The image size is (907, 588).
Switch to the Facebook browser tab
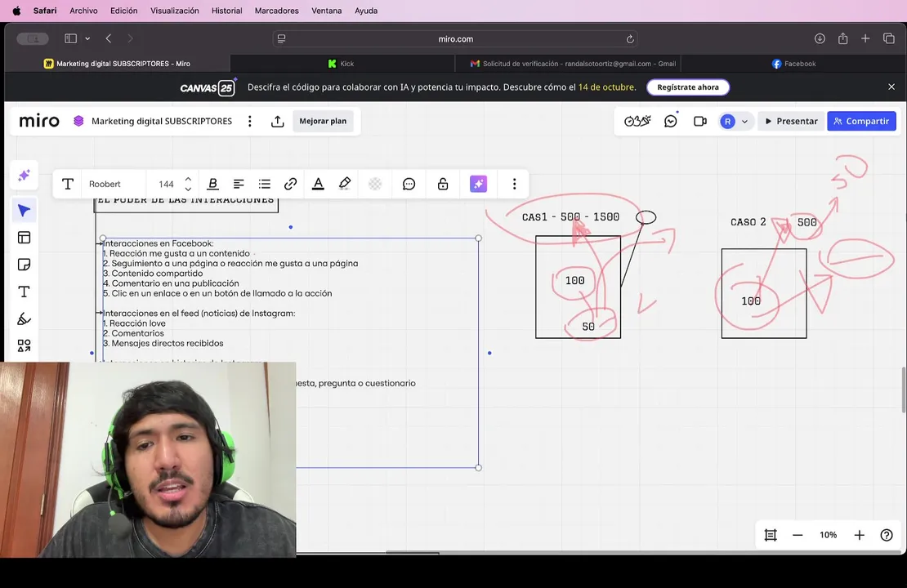pyautogui.click(x=793, y=64)
